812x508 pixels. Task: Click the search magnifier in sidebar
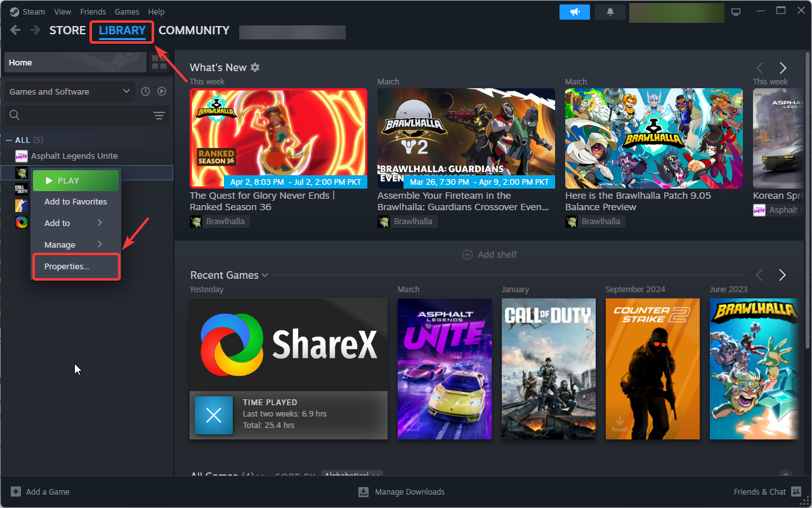[x=14, y=116]
